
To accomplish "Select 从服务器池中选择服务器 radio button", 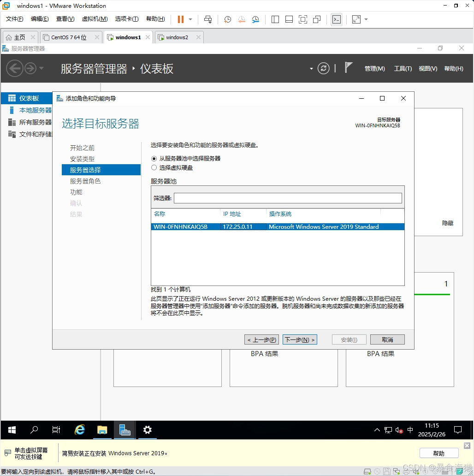I will click(x=154, y=159).
